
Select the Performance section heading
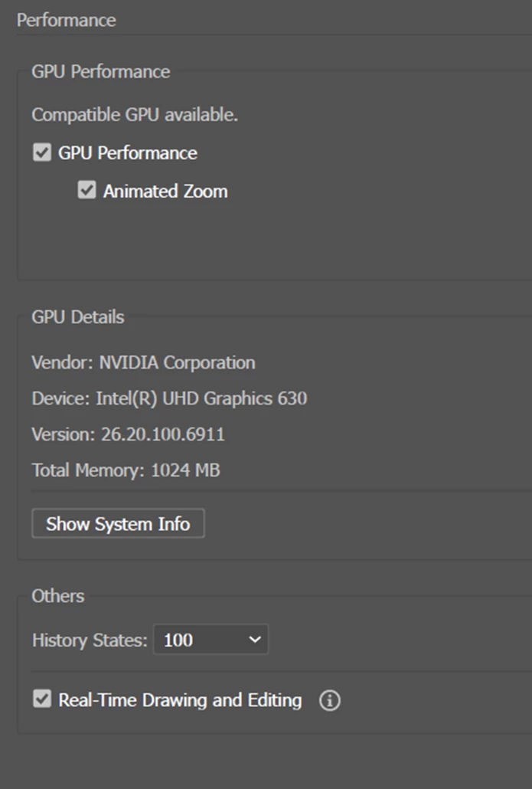coord(67,20)
